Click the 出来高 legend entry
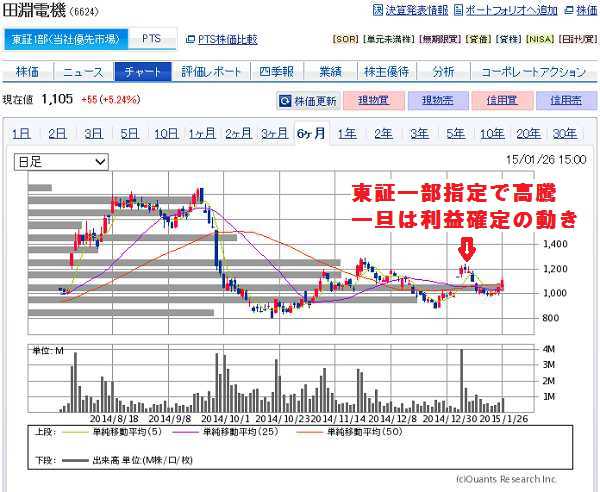 tap(127, 460)
